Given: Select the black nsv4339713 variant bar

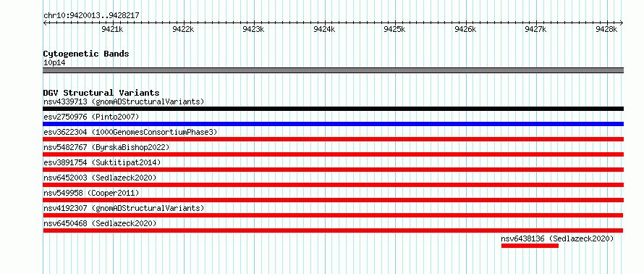Looking at the screenshot, I should pyautogui.click(x=333, y=109).
